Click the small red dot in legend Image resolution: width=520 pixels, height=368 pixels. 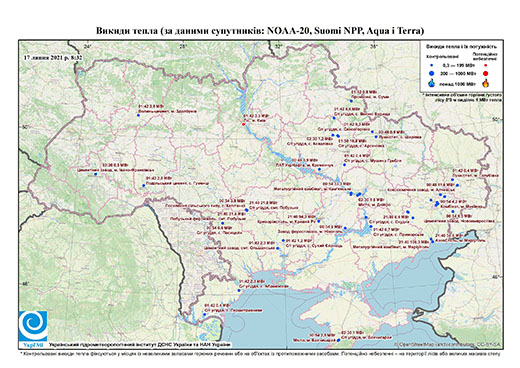pos(485,65)
